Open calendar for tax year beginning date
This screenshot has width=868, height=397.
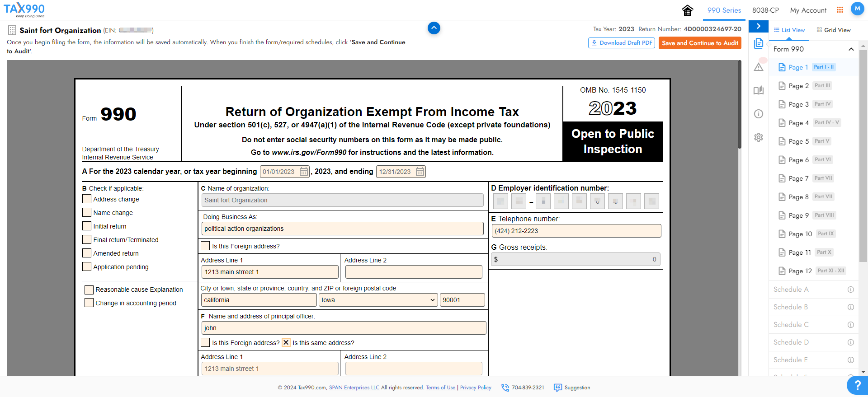[304, 172]
